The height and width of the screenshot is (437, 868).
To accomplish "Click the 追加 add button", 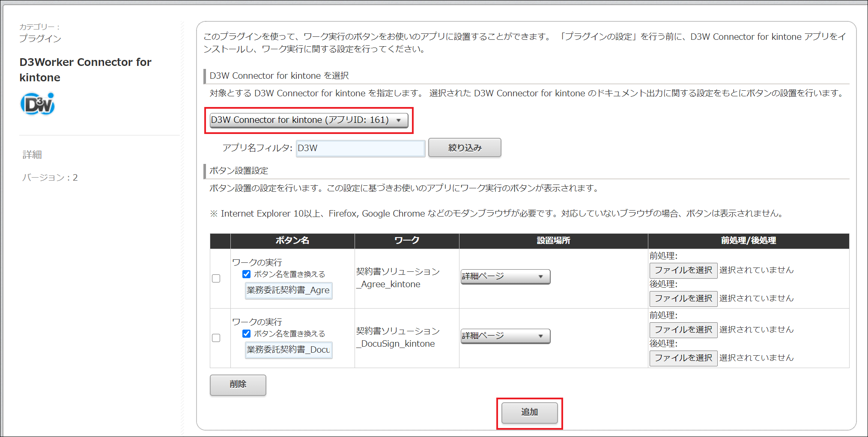I will (x=530, y=412).
